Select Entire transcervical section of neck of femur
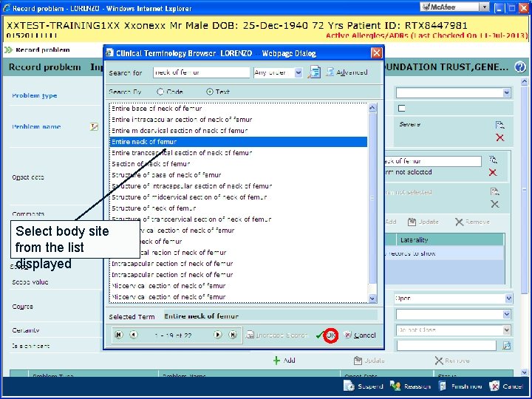This screenshot has height=399, width=532. [x=239, y=153]
